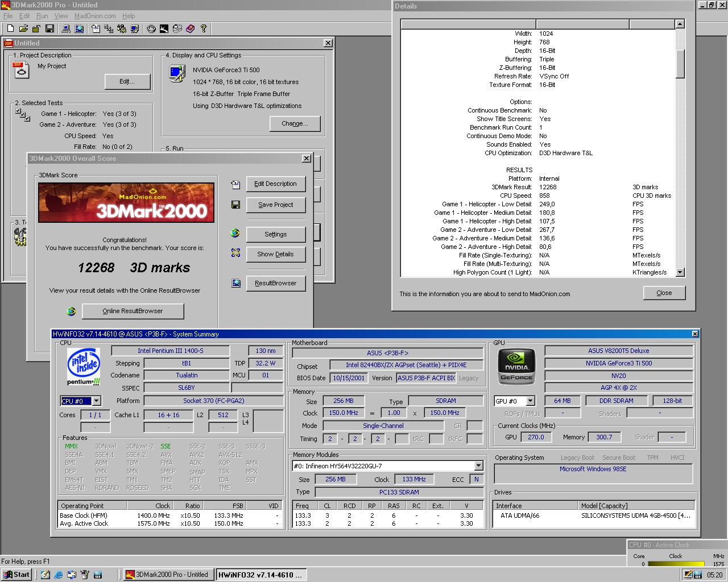Click the icon beside ResultBrowser button

coord(235,283)
